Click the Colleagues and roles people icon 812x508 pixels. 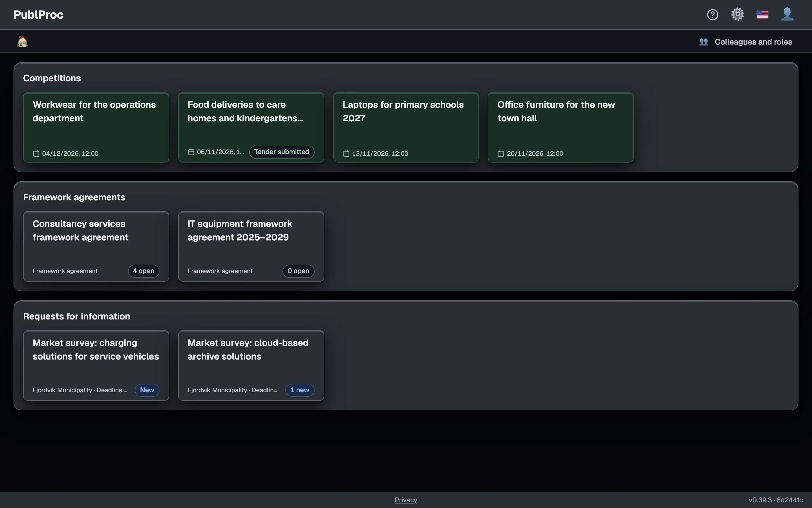point(704,42)
